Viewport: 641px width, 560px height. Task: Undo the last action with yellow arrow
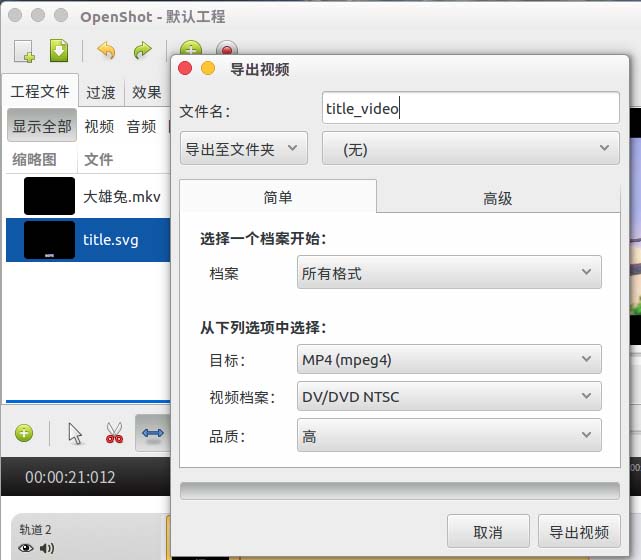click(x=106, y=51)
